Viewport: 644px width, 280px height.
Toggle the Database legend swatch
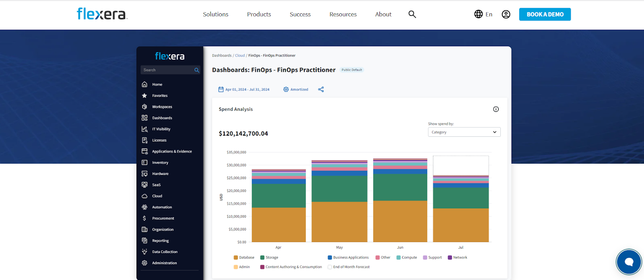235,257
